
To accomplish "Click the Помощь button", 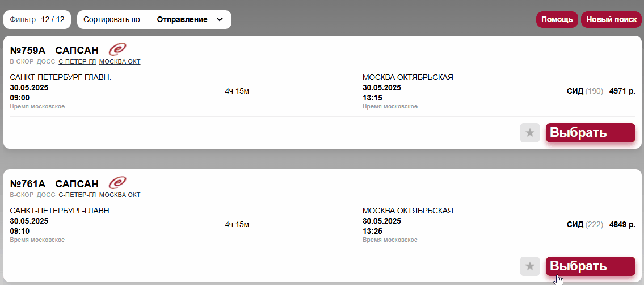I will coord(557,20).
